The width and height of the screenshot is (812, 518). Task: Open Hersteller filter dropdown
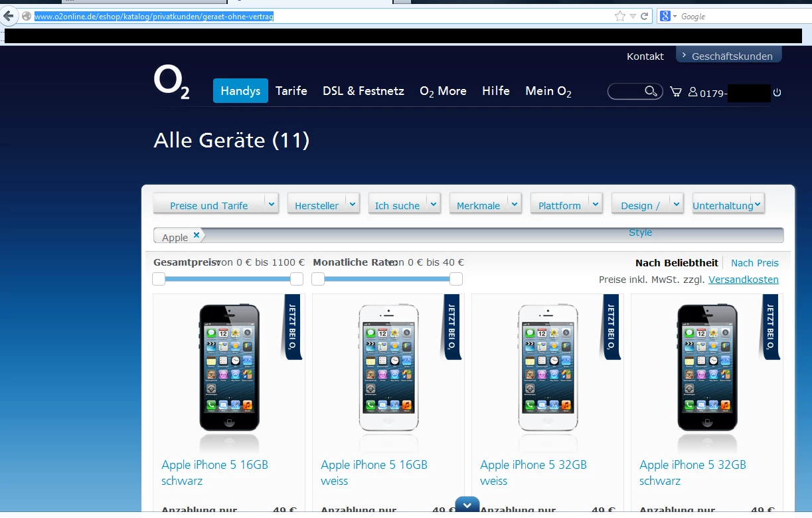point(323,204)
